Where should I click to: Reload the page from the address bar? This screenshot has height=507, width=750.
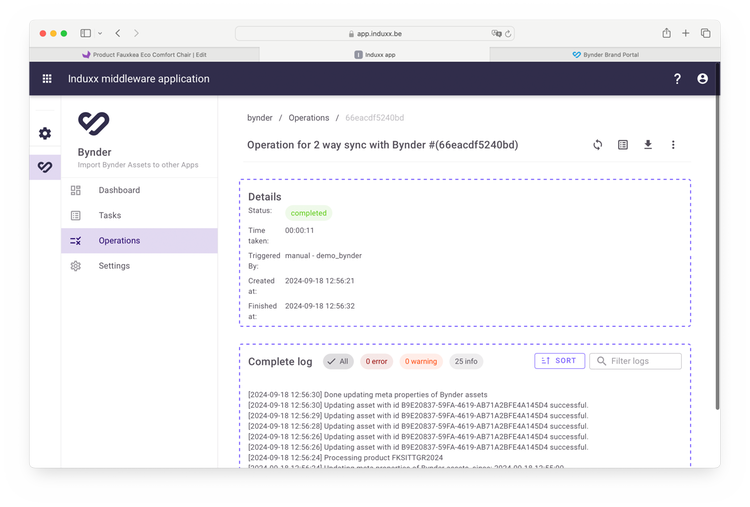click(x=508, y=33)
